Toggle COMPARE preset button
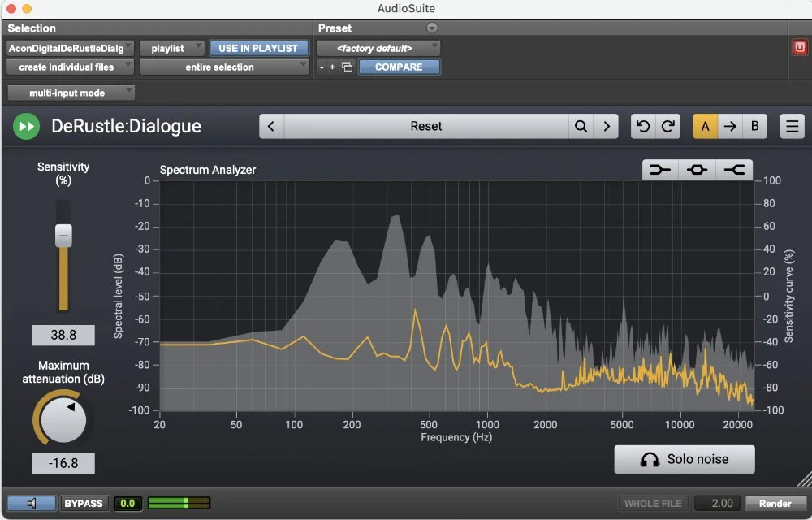The image size is (812, 520). (x=399, y=67)
